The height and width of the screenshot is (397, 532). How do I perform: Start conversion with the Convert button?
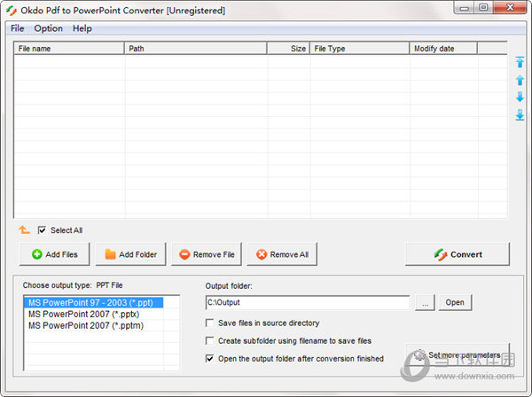458,254
